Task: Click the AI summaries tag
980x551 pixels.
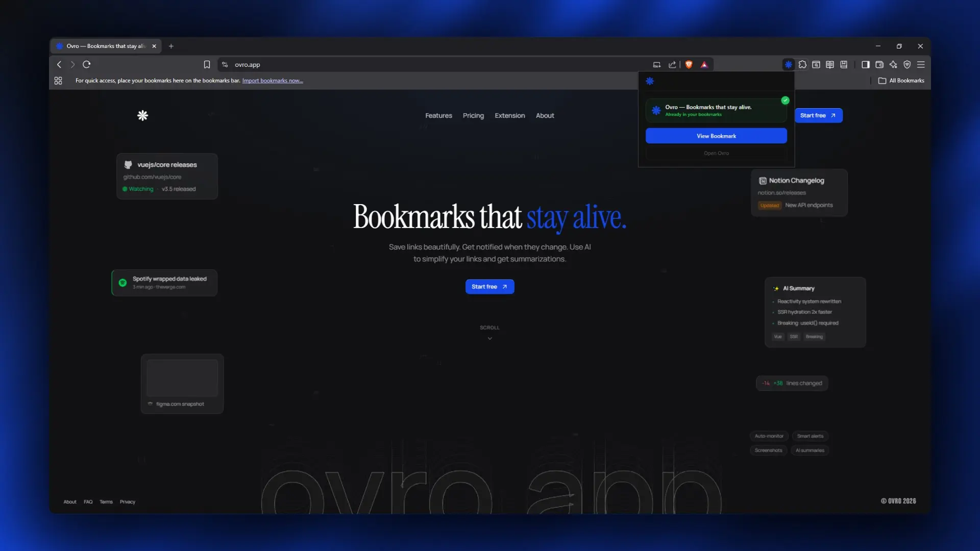Action: (810, 450)
